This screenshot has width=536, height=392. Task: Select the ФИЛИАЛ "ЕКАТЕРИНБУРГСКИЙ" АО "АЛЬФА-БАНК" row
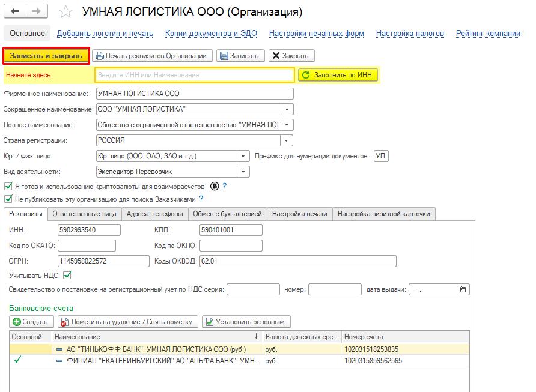pyautogui.click(x=239, y=361)
